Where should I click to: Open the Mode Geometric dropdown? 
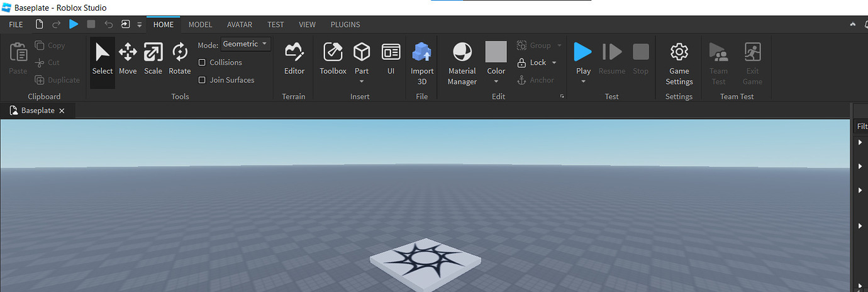246,44
